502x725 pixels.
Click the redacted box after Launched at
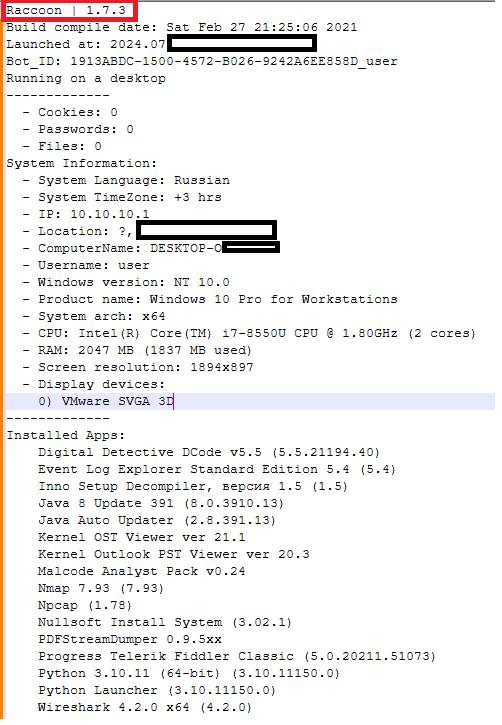pos(242,44)
